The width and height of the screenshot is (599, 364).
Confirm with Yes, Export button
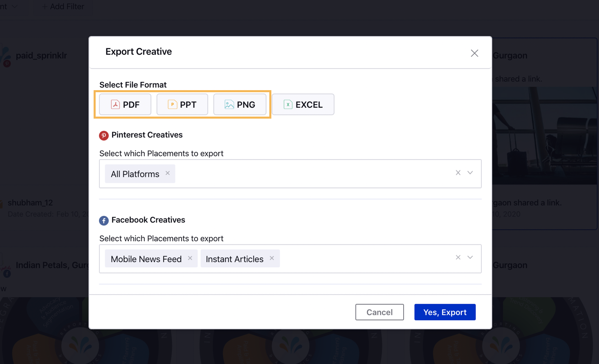[445, 312]
